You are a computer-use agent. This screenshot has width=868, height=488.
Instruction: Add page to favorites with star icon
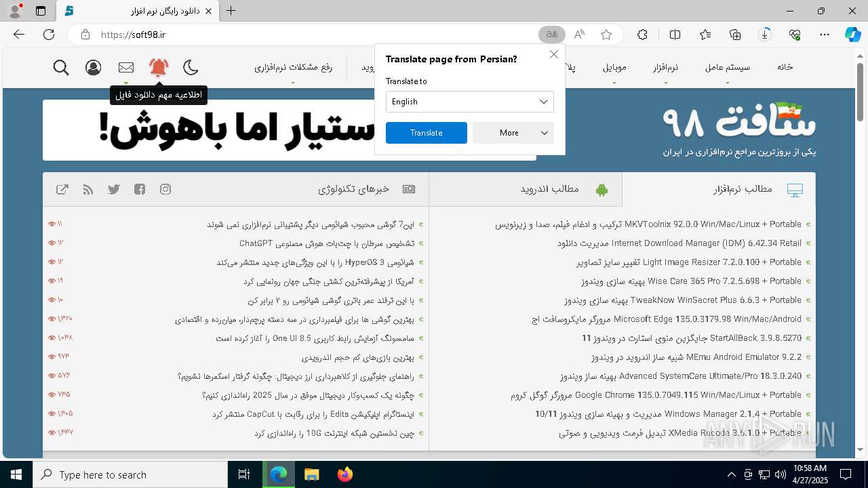tap(606, 35)
